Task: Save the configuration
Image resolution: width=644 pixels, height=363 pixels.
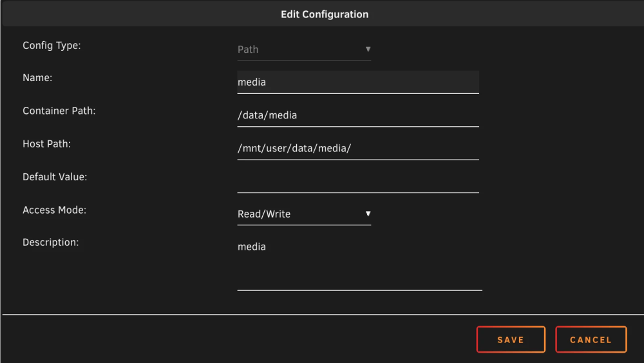Action: 511,340
